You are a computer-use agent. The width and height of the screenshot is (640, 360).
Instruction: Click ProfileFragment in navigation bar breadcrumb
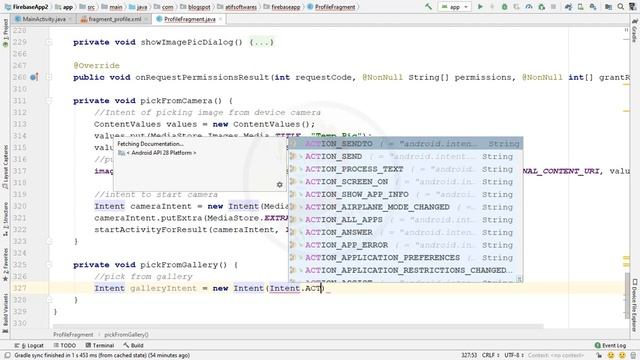[x=331, y=7]
